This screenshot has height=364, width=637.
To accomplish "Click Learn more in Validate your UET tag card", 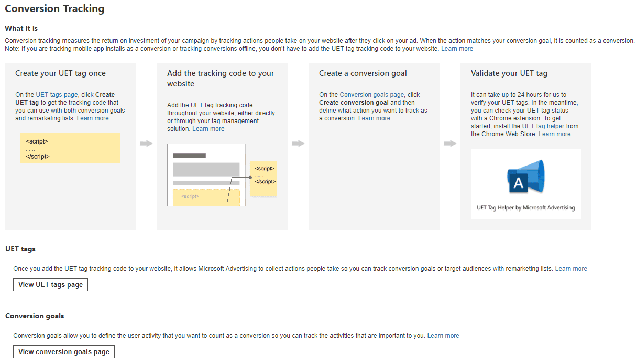I will pyautogui.click(x=555, y=134).
